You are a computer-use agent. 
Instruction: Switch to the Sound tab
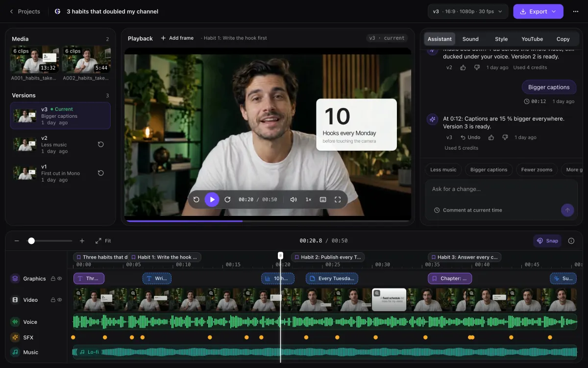point(470,39)
